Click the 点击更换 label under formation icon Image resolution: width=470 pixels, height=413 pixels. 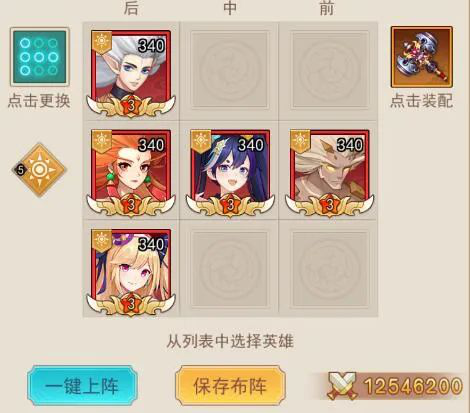[x=39, y=100]
